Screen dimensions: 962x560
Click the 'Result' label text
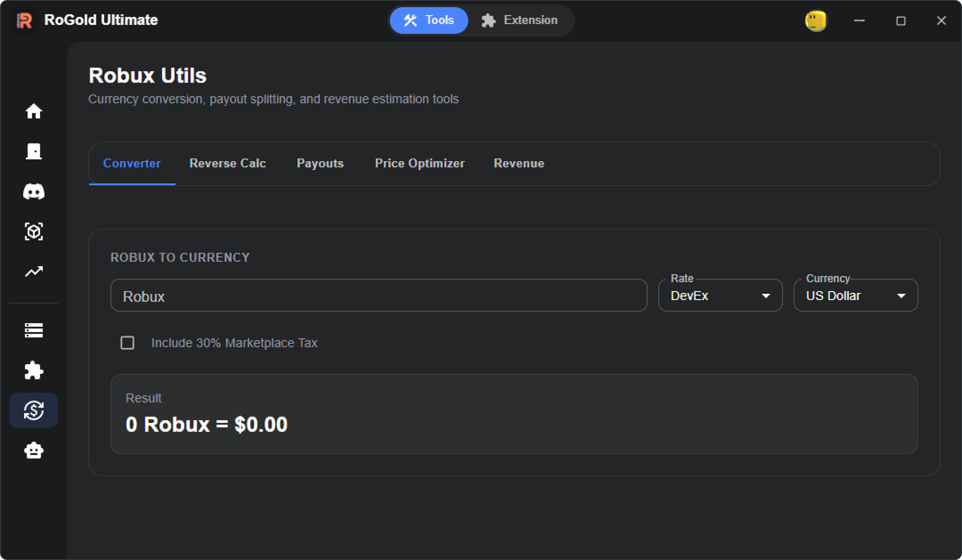click(x=143, y=398)
